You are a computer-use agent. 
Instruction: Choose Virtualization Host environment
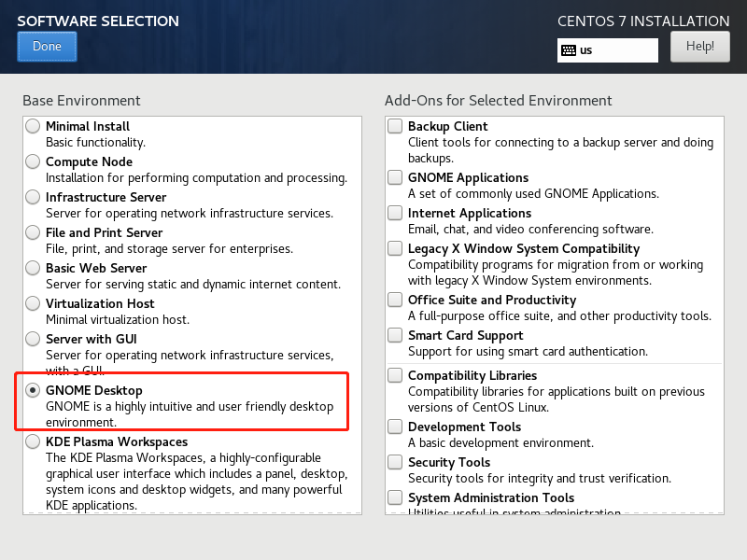pyautogui.click(x=34, y=303)
